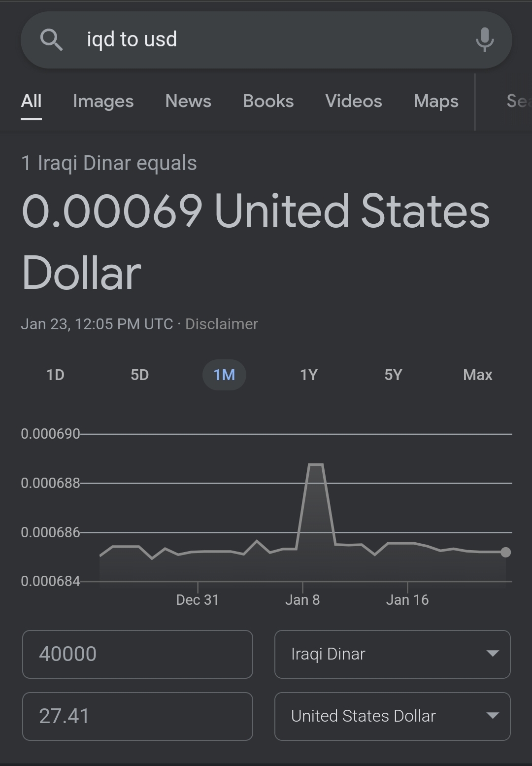Click the search box with 'iqd to usd'
This screenshot has height=766, width=532.
[x=266, y=39]
